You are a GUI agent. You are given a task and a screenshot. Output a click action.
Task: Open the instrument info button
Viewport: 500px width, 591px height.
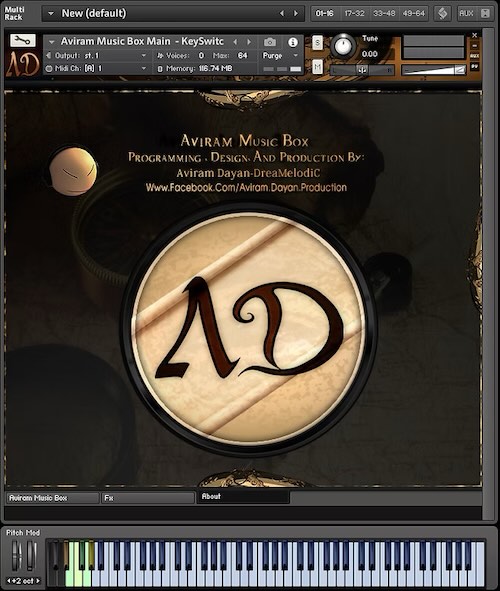click(293, 42)
